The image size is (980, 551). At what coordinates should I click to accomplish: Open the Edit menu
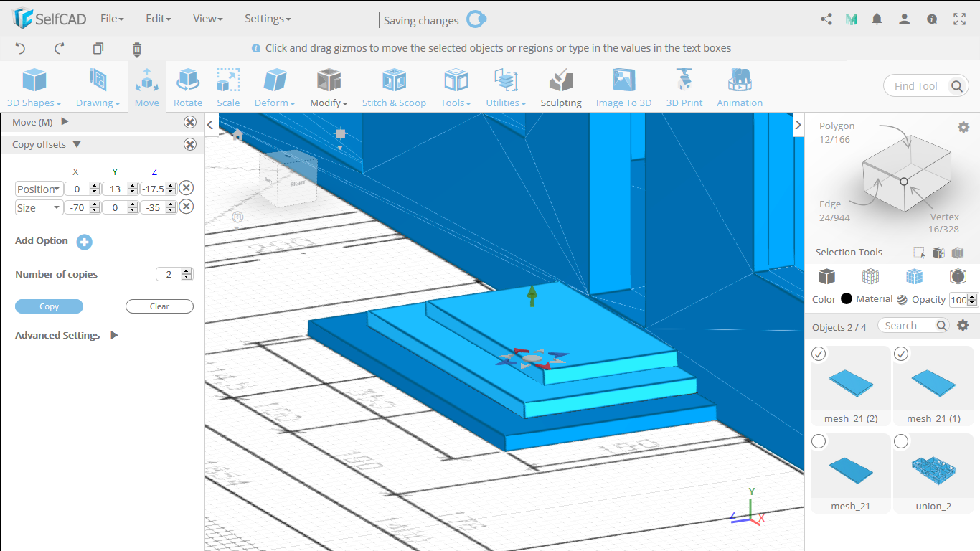click(158, 19)
